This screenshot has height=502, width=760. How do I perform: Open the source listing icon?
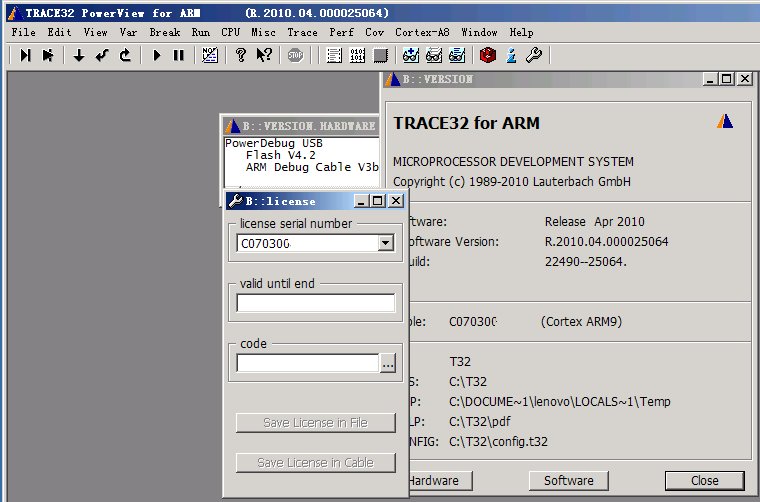pyautogui.click(x=334, y=55)
